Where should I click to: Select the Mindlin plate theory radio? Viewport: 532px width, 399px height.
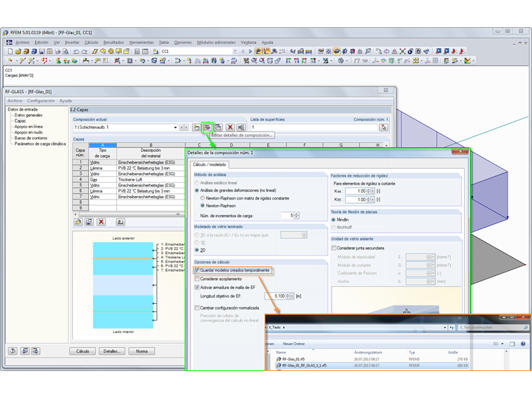coord(333,220)
